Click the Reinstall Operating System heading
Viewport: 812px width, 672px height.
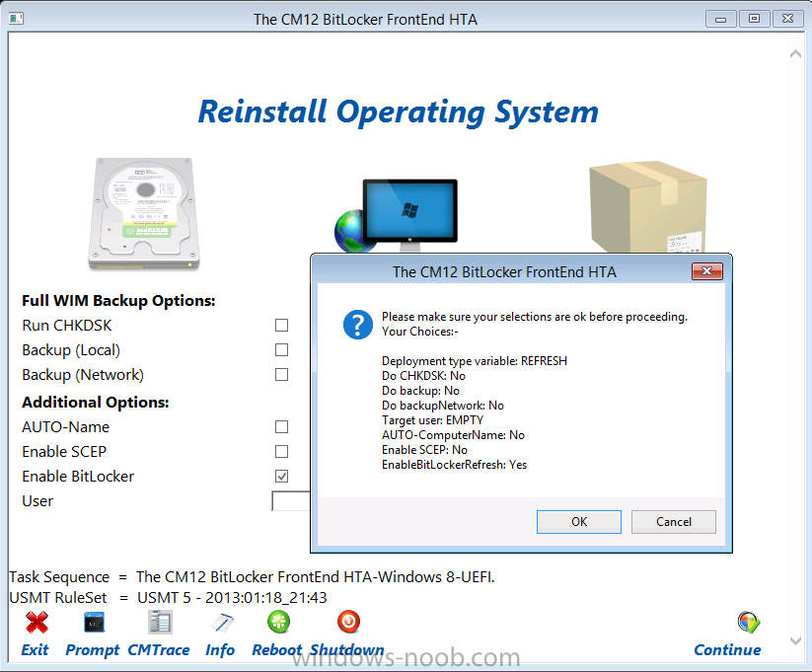pyautogui.click(x=399, y=112)
